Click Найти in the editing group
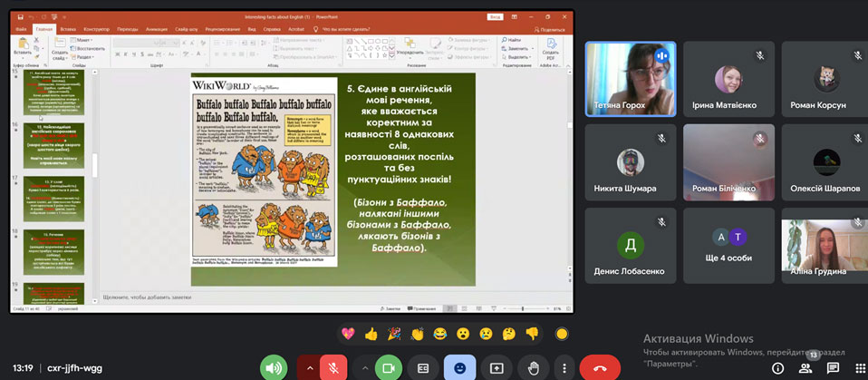Image resolution: width=868 pixels, height=380 pixels. 511,40
